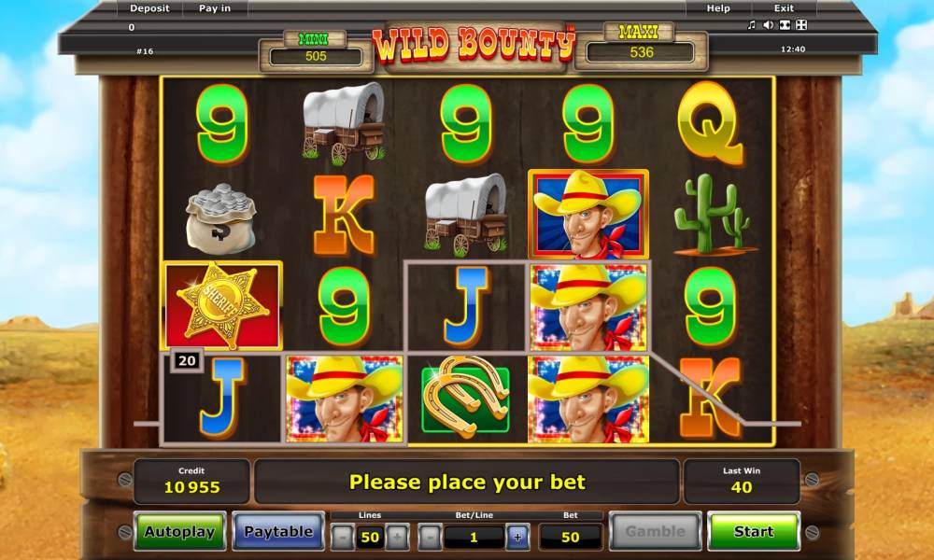Open the Help menu
The width and height of the screenshot is (934, 560).
718,8
